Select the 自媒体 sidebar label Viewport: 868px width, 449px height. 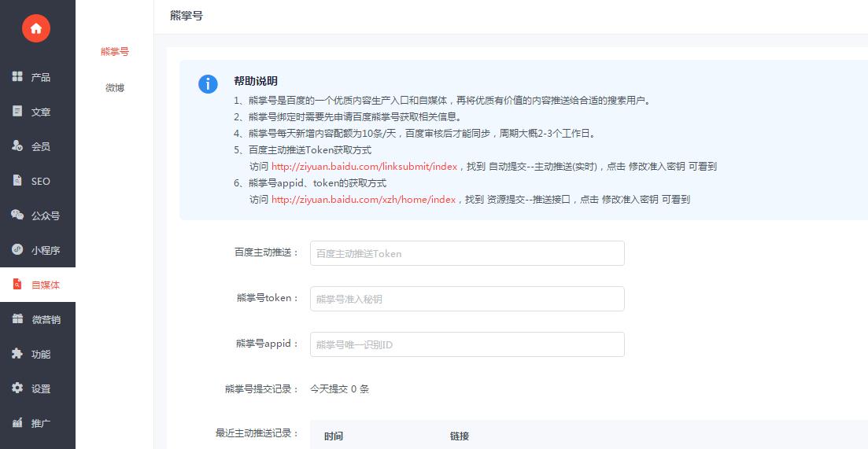click(x=46, y=285)
